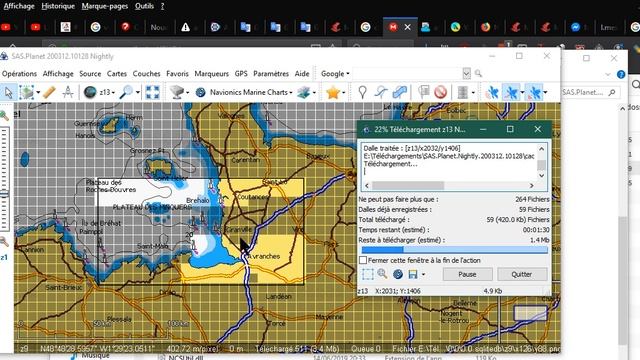Toggle full screen map view icon
Viewport: 640px width, 360px height.
pyautogui.click(x=153, y=92)
